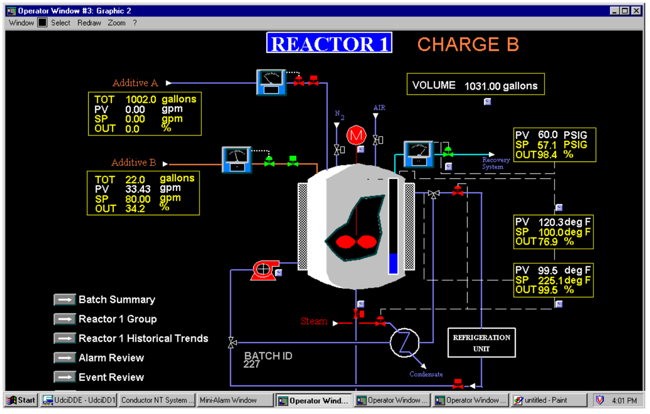Switch to Mini-Alarm Window taskbar item
Screen dimensions: 650x414
click(235, 400)
